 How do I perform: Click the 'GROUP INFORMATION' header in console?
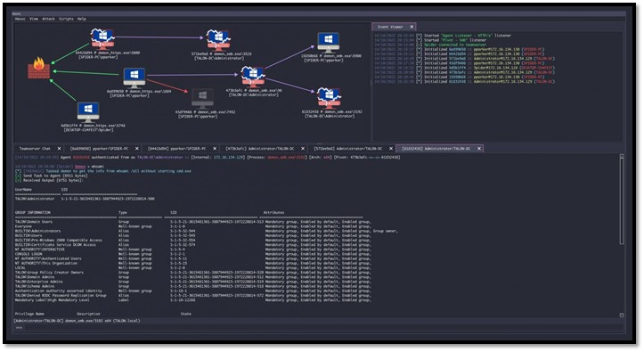tap(33, 213)
